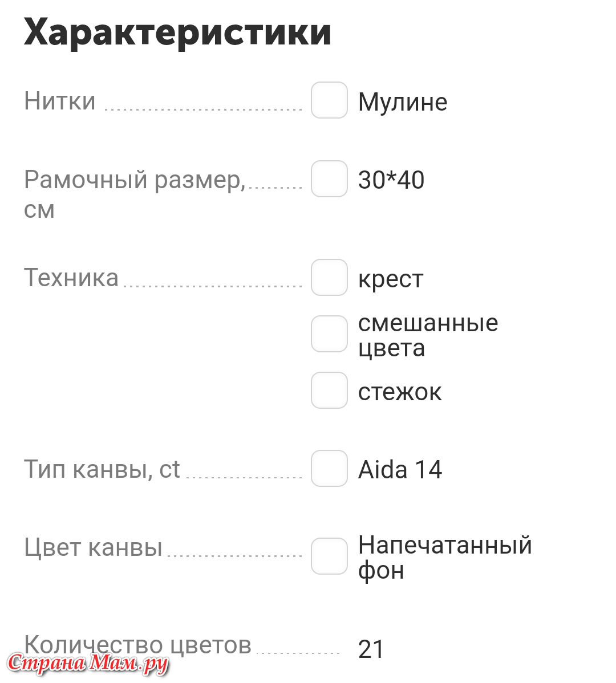Click the Напечатанный фон label
The image size is (616, 683).
coord(445,558)
